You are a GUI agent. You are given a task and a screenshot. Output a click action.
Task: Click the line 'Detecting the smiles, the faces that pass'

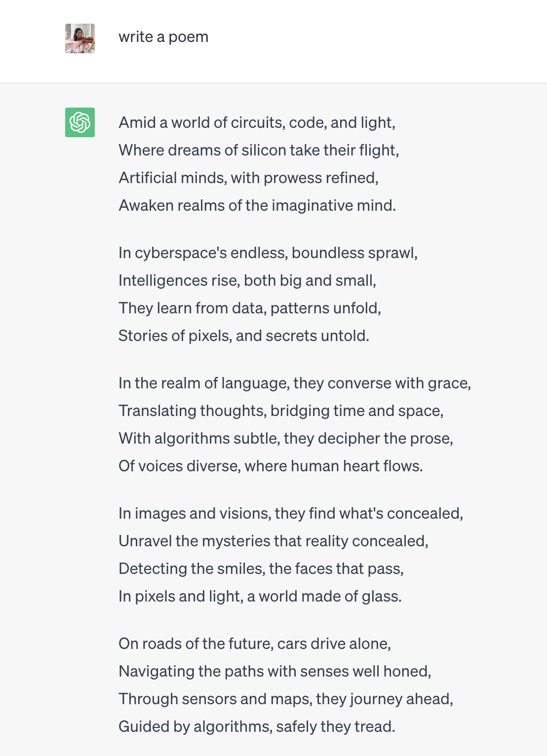pyautogui.click(x=261, y=568)
